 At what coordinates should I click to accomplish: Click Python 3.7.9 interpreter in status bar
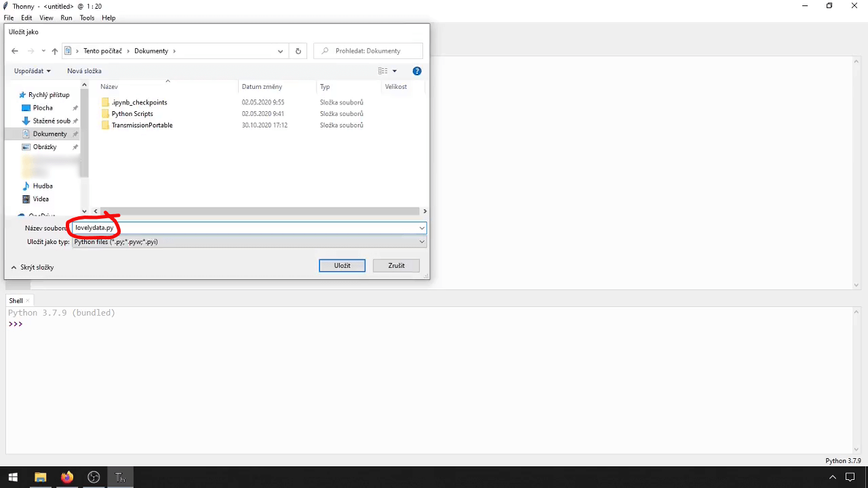(x=843, y=461)
